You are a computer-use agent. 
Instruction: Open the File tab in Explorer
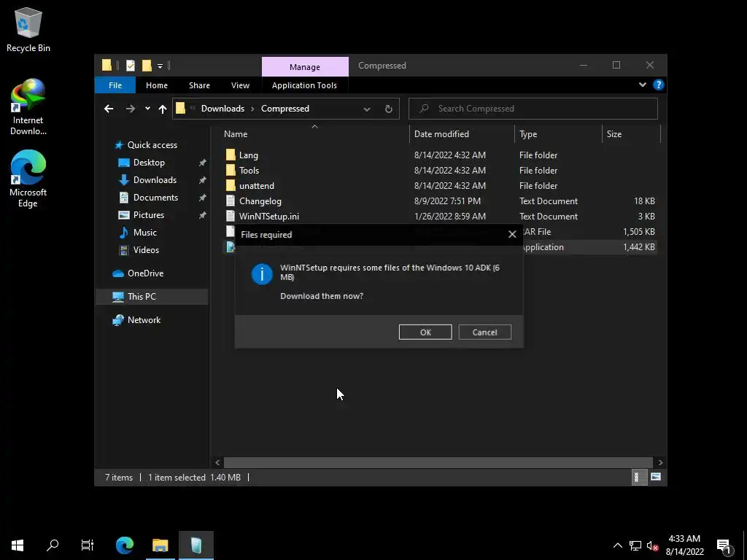pyautogui.click(x=115, y=85)
